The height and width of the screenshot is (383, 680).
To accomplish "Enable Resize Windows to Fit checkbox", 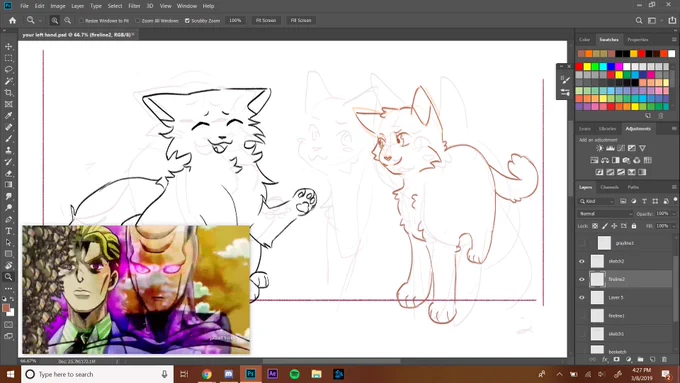I will click(x=81, y=20).
